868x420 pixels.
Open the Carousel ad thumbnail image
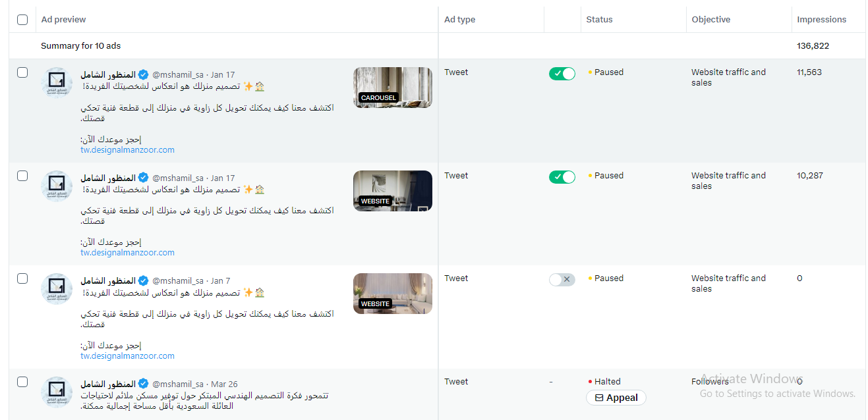(393, 88)
